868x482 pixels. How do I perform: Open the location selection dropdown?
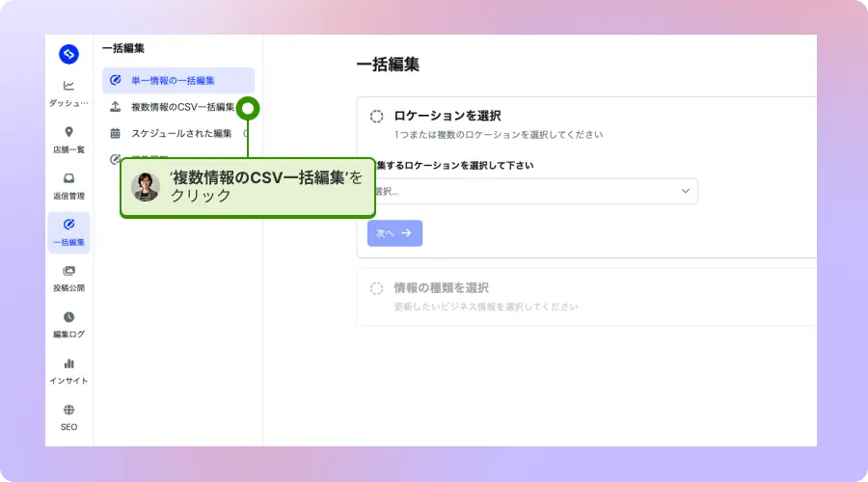(x=532, y=191)
